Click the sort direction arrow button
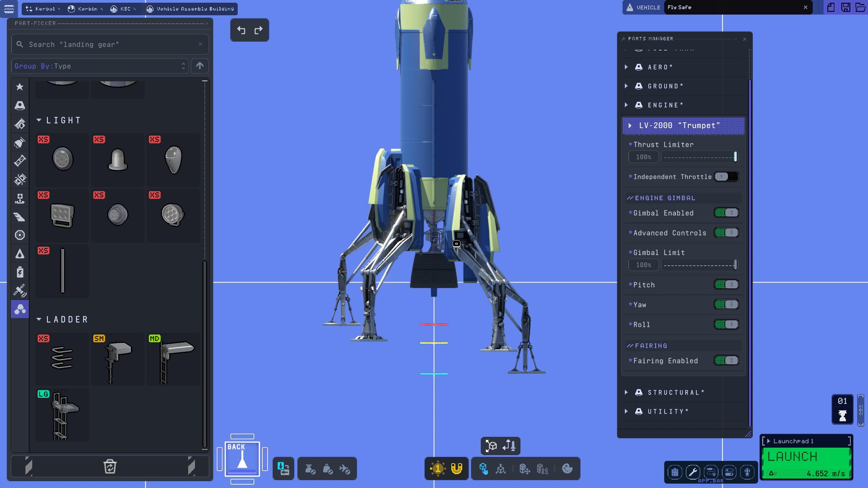 point(200,66)
